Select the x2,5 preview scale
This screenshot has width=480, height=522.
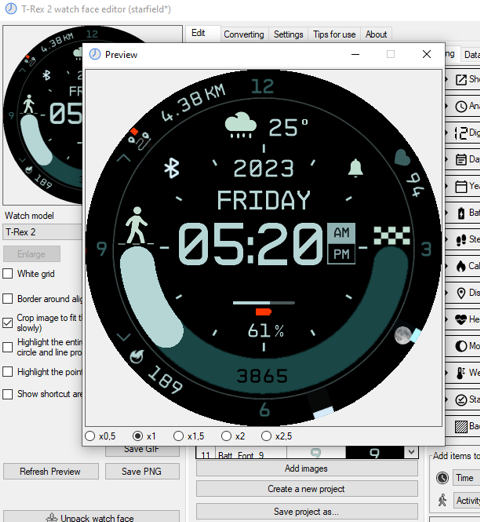pos(266,436)
